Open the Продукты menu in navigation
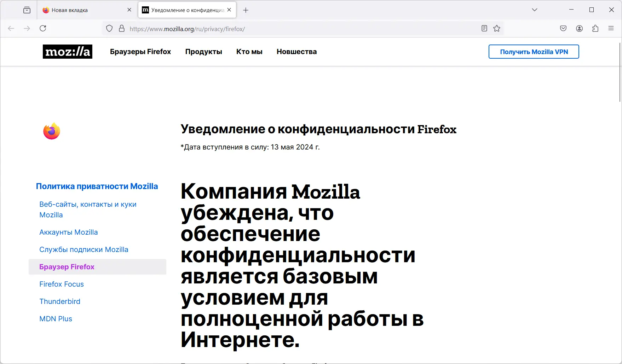The image size is (622, 364). (203, 52)
